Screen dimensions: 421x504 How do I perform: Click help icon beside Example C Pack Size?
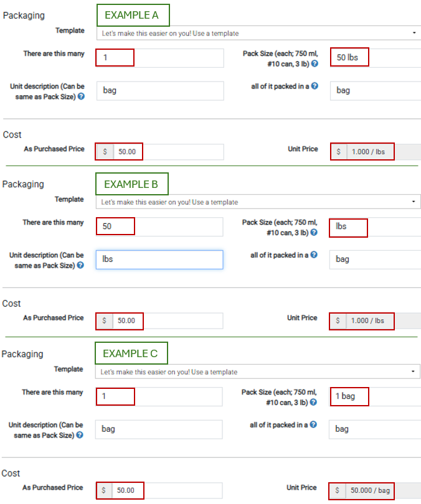click(314, 402)
